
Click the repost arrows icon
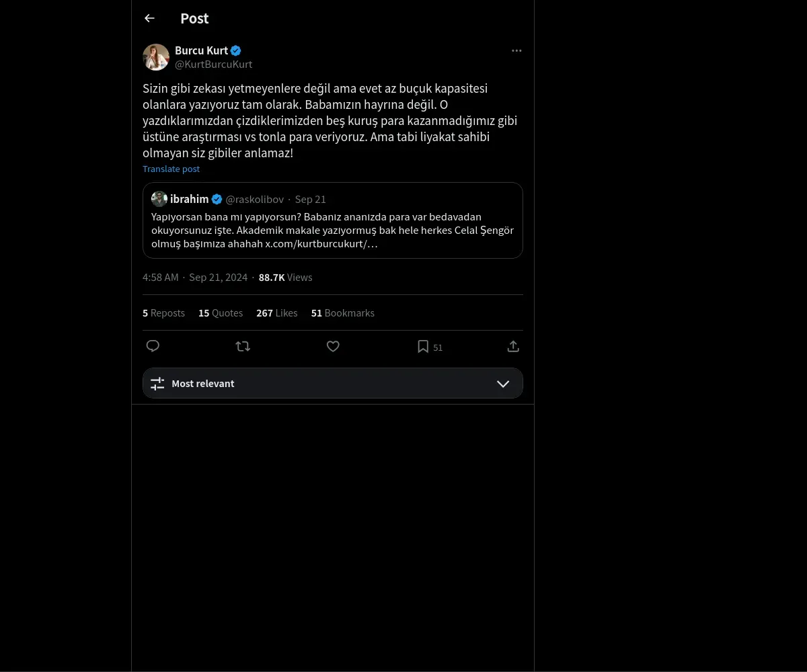pos(243,346)
